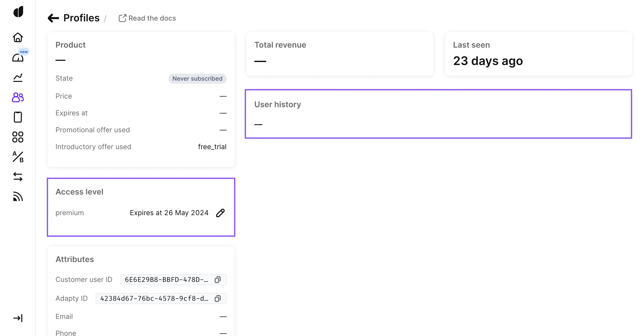Select the Profiles people icon
Screen dimensions: 644x336
pyautogui.click(x=18, y=97)
